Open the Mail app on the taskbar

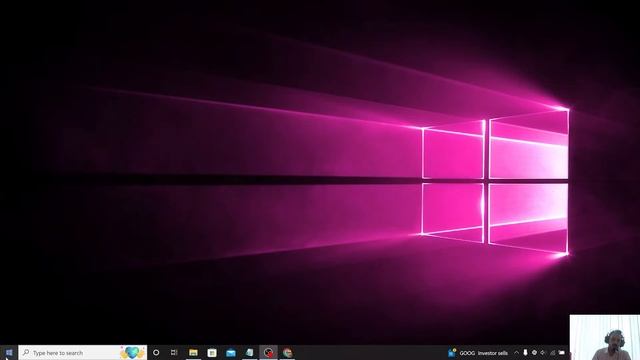[231, 353]
